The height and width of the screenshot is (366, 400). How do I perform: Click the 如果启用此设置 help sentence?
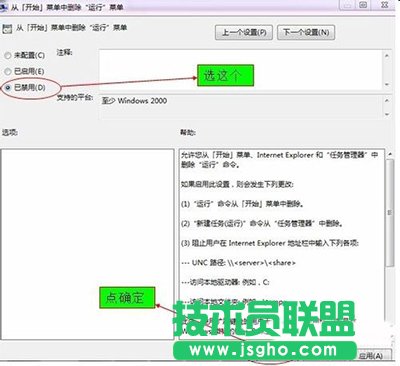coord(237,184)
